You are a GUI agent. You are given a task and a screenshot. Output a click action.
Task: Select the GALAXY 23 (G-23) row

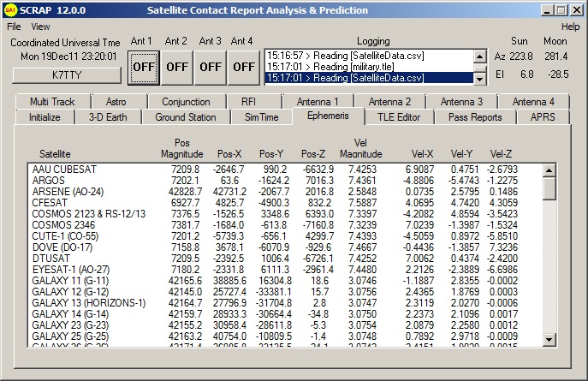pyautogui.click(x=285, y=325)
